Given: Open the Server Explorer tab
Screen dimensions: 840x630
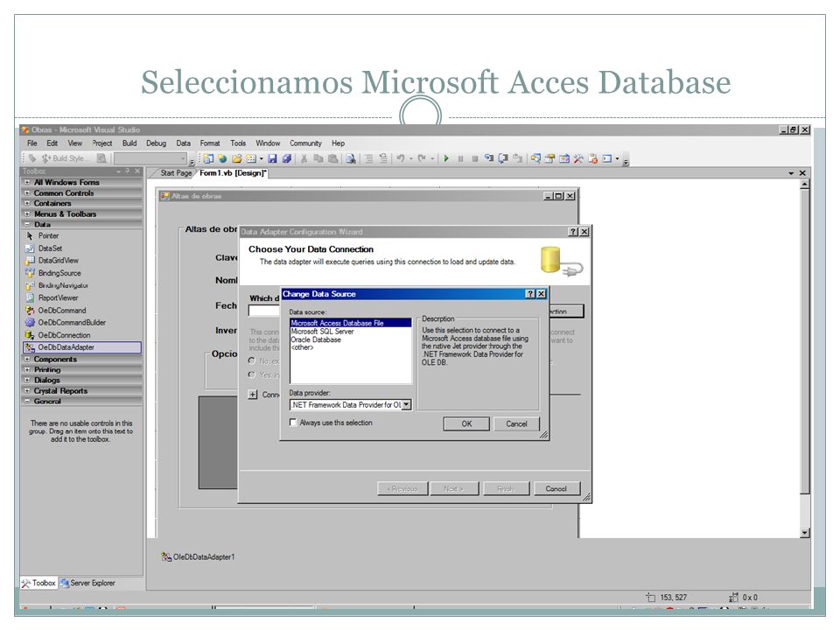Looking at the screenshot, I should [x=87, y=584].
